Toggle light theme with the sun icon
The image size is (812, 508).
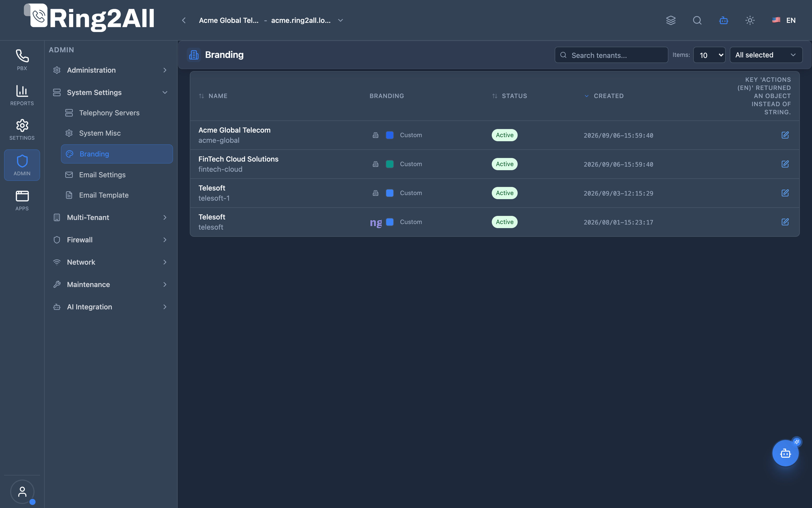pos(750,21)
